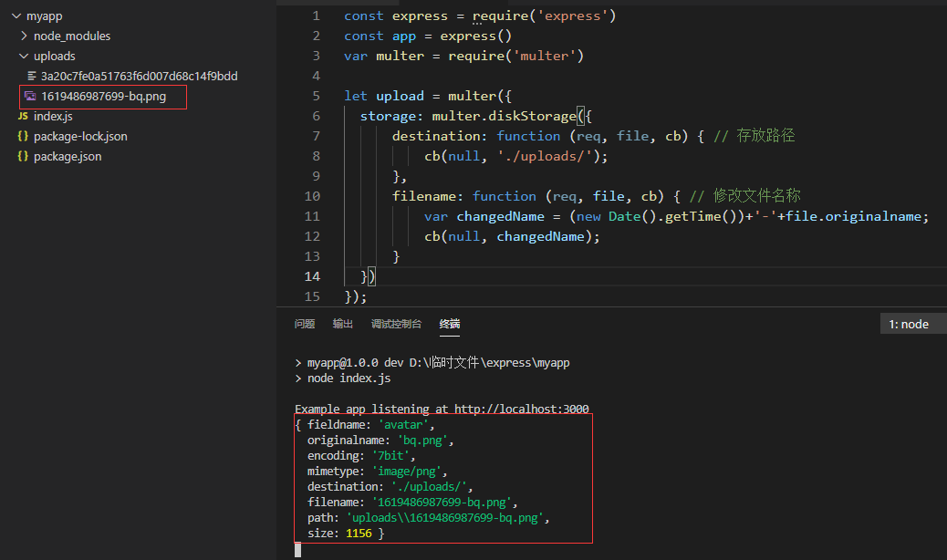Click the localhost:3000 link in terminal
Viewport: 947px width, 560px height.
(x=521, y=410)
